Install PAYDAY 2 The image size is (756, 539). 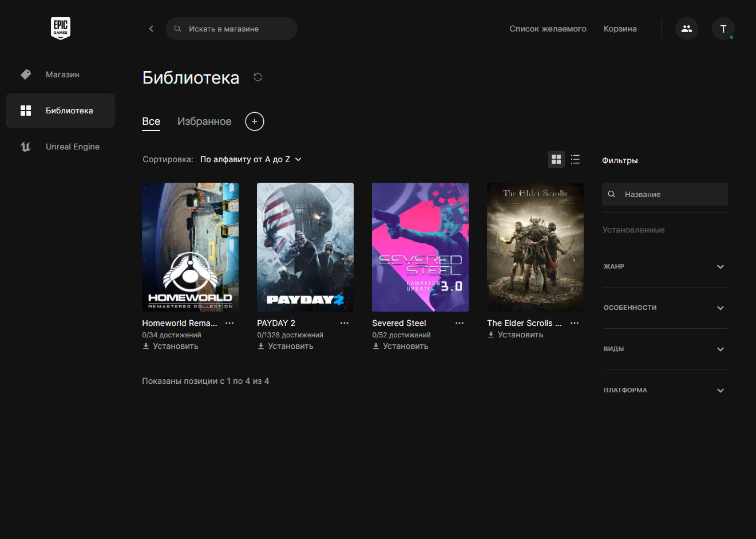[x=286, y=346]
